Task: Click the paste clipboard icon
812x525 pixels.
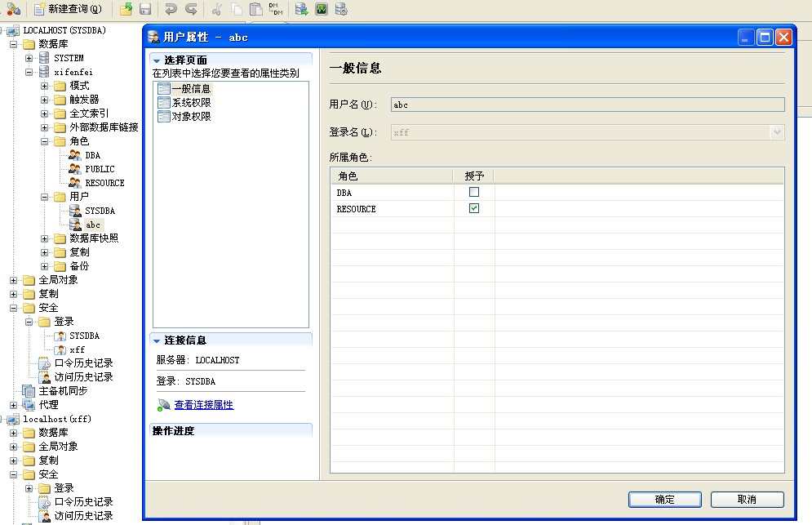Action: point(255,9)
